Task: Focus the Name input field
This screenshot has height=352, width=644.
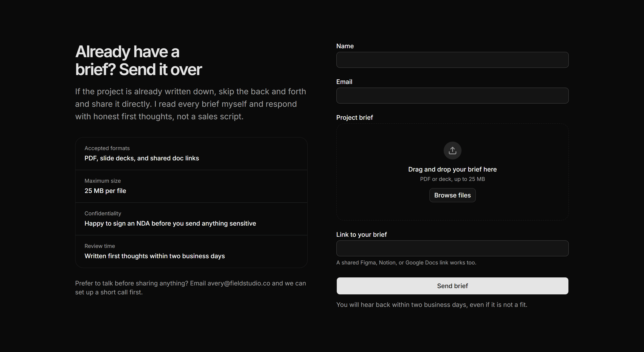Action: (x=452, y=60)
